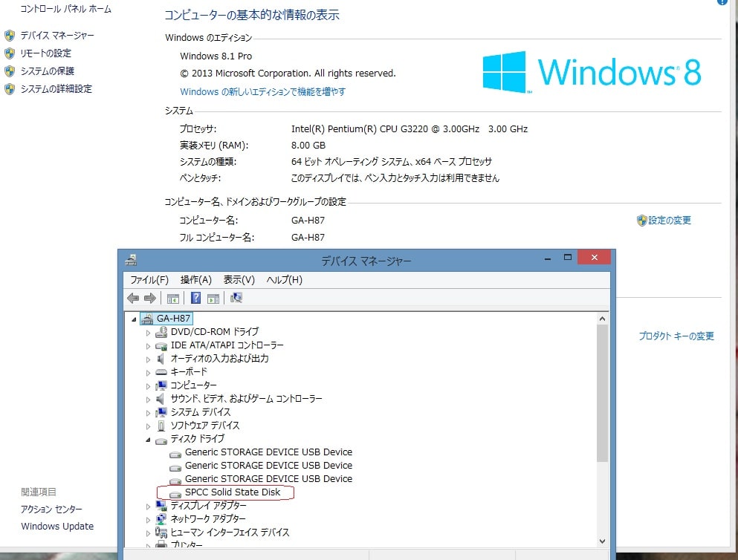Select the SPCC Solid State Disk entry

233,492
